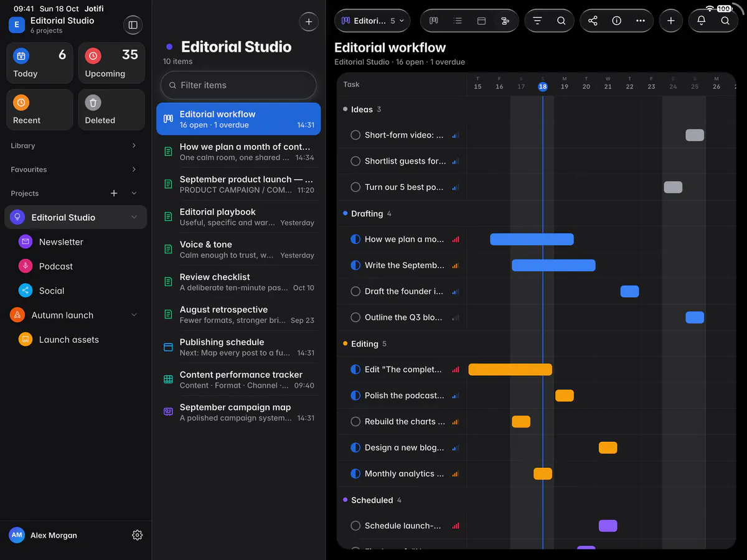747x560 pixels.
Task: Click blue Gantt bar for How we plan
Action: 532,239
